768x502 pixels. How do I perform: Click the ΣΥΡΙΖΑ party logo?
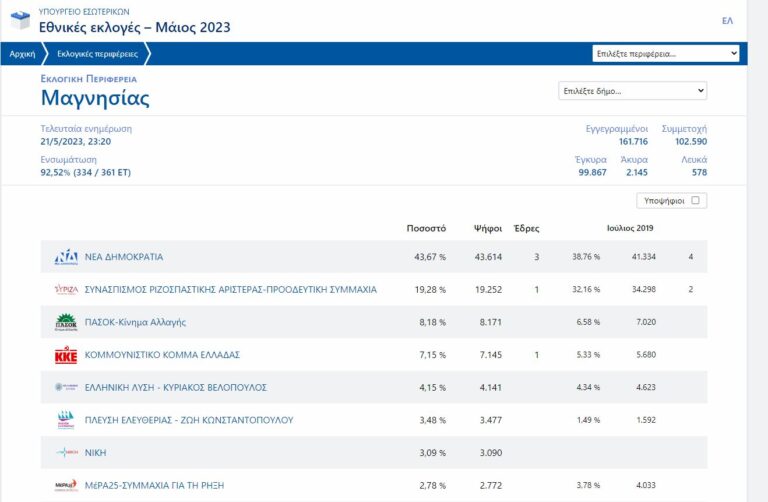65,290
